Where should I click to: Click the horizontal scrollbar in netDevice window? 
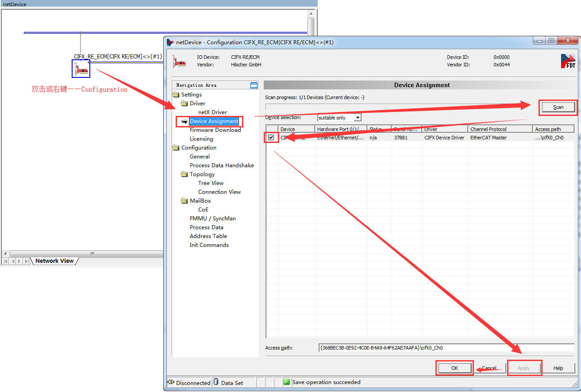coord(92,254)
